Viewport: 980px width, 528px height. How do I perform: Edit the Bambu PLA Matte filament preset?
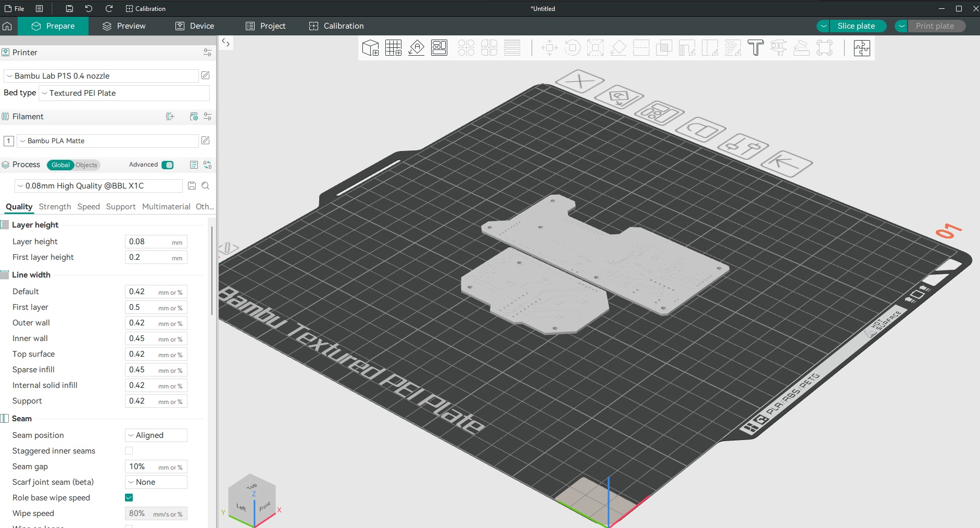[x=206, y=141]
